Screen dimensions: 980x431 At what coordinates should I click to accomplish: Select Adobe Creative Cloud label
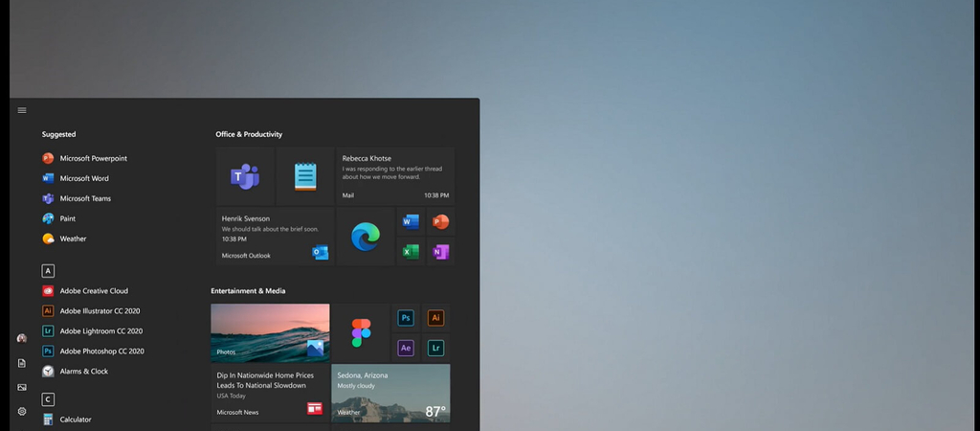pos(94,291)
